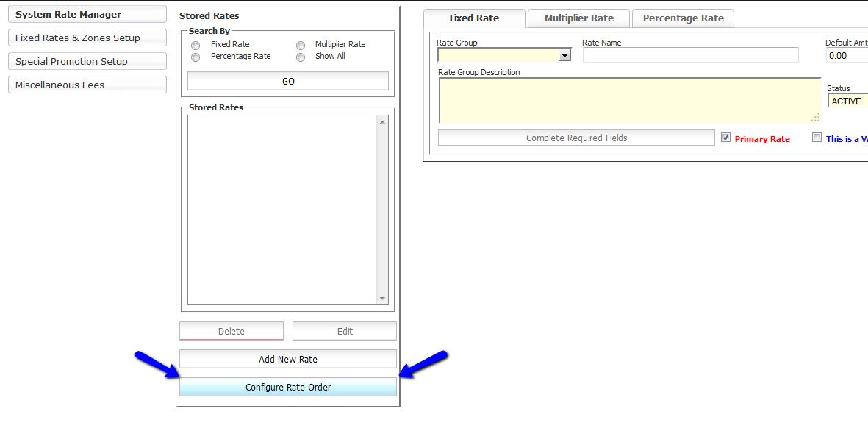Click the Delete button under Stored Rates

coord(231,330)
